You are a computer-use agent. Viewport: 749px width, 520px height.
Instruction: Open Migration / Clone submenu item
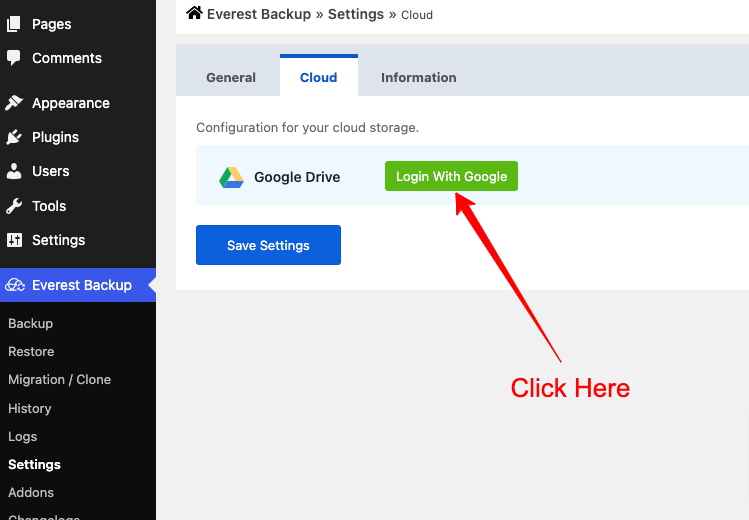click(59, 379)
